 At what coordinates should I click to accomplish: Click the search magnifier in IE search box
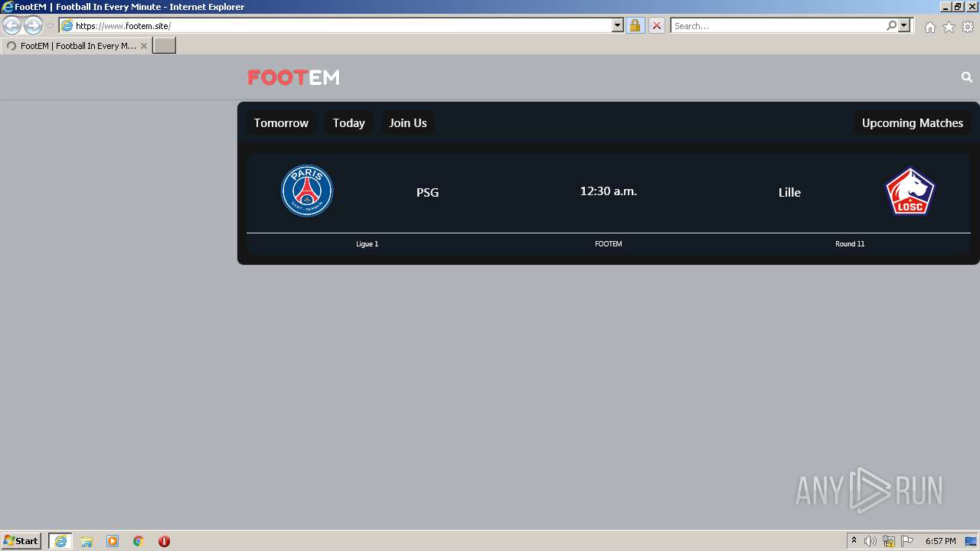[x=891, y=26]
